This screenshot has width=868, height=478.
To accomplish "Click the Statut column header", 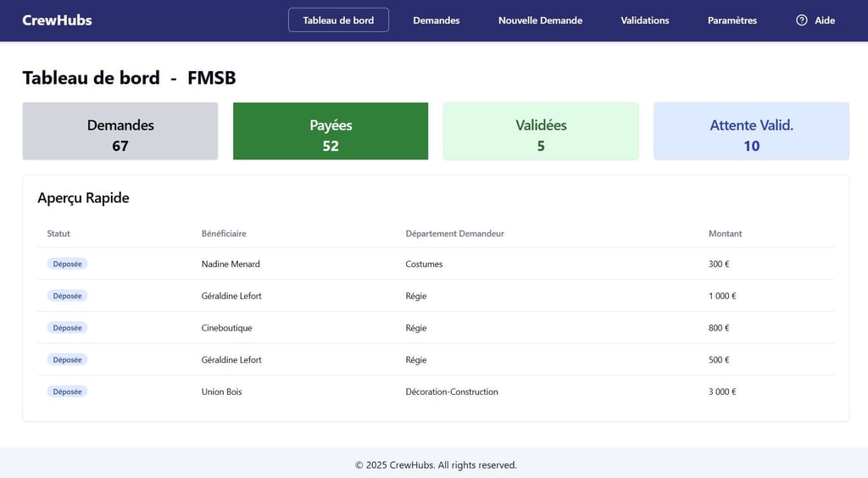I will click(58, 233).
